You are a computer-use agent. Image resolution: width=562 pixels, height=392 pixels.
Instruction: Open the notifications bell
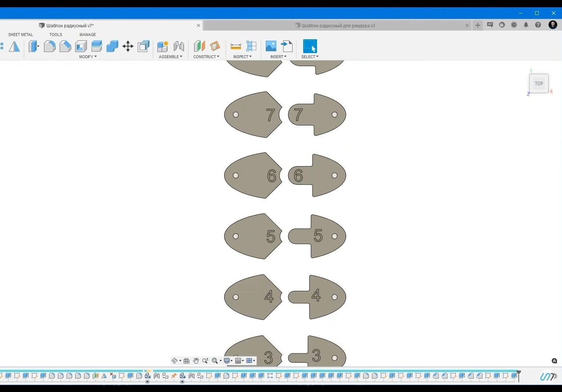click(x=526, y=25)
